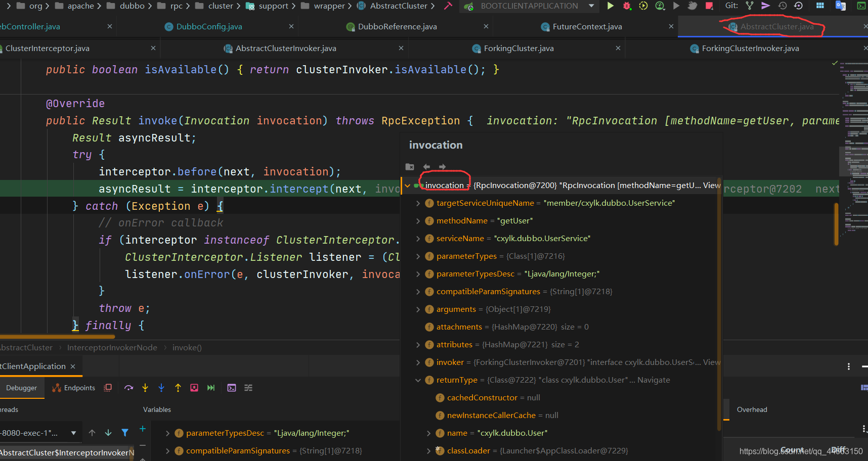Collapse the returnType node
The image size is (868, 461).
tap(418, 380)
